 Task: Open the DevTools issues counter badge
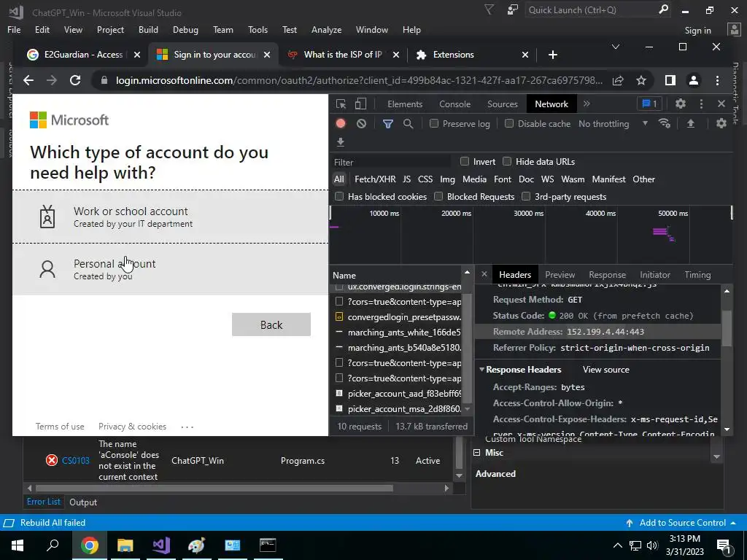click(649, 104)
